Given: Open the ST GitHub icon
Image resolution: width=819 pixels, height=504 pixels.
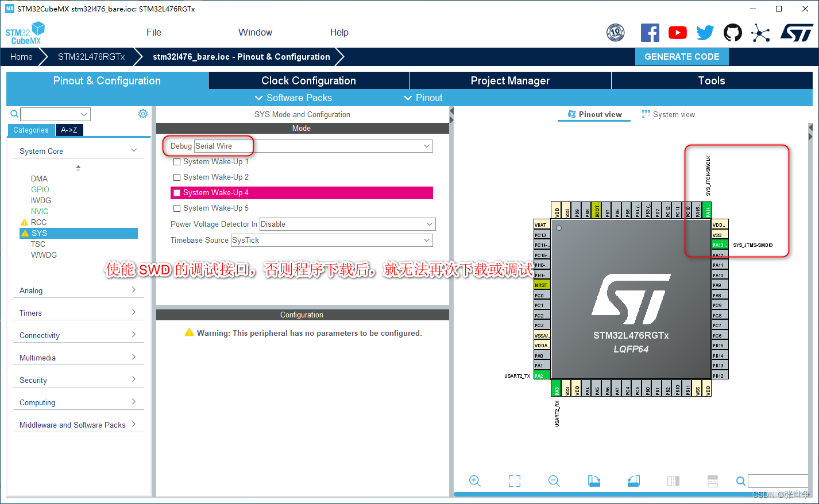Looking at the screenshot, I should pos(733,33).
